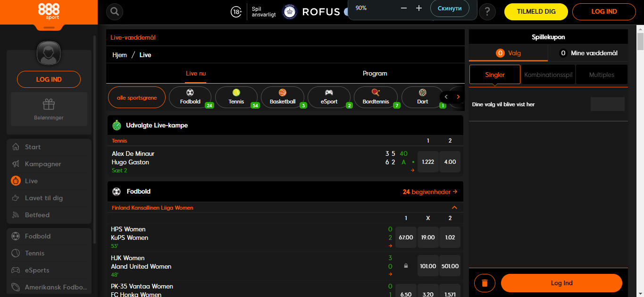Viewport: 644px width, 297px height.
Task: Click locked HJK Women odds cell
Action: pyautogui.click(x=406, y=266)
